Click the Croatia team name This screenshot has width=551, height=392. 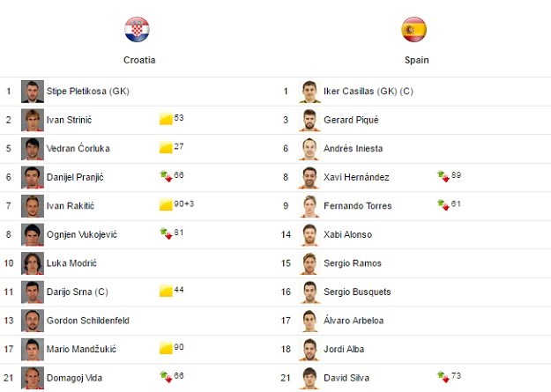tap(139, 60)
